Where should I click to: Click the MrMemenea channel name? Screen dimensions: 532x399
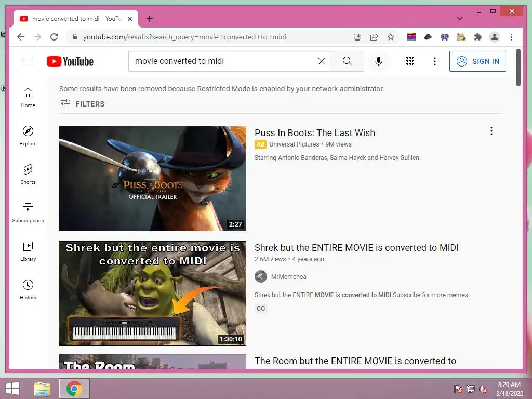click(289, 277)
